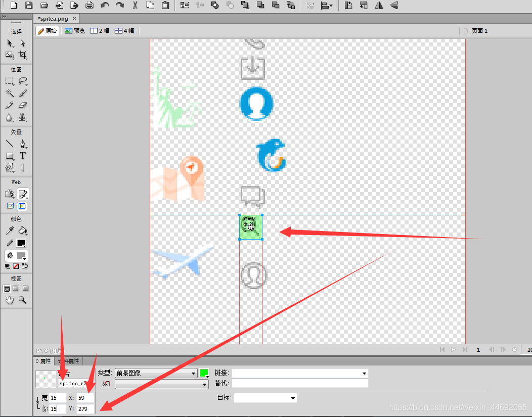Select the Pencil tool
Screen dimensions: 532x417
coord(10,105)
